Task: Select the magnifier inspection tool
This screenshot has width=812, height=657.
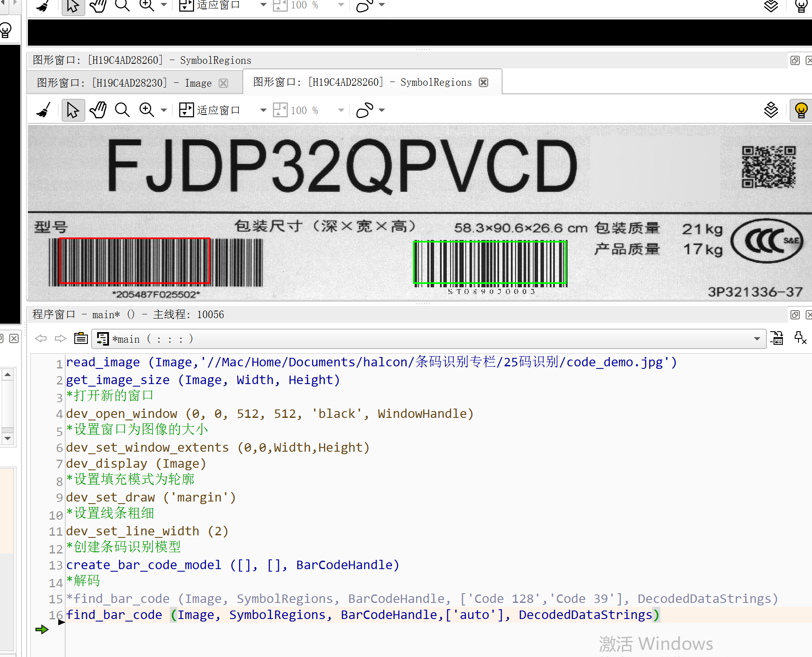Action: (122, 109)
